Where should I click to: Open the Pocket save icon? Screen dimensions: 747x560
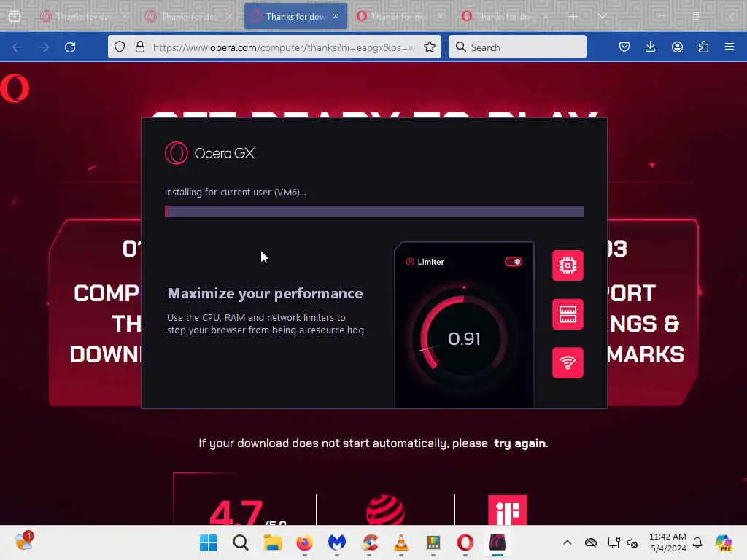click(624, 47)
